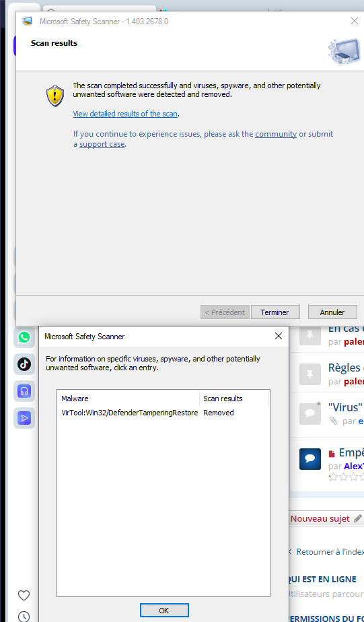Follow the 'support case' link
364x622 pixels.
[102, 144]
